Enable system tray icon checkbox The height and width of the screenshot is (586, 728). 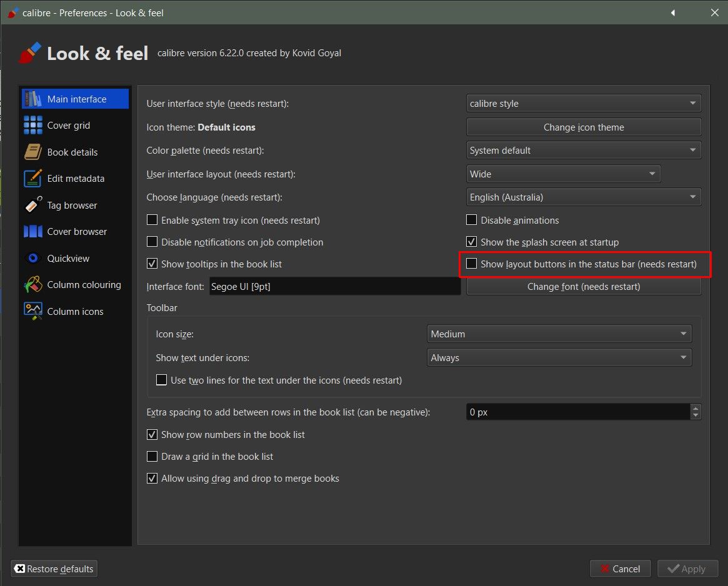pyautogui.click(x=152, y=221)
